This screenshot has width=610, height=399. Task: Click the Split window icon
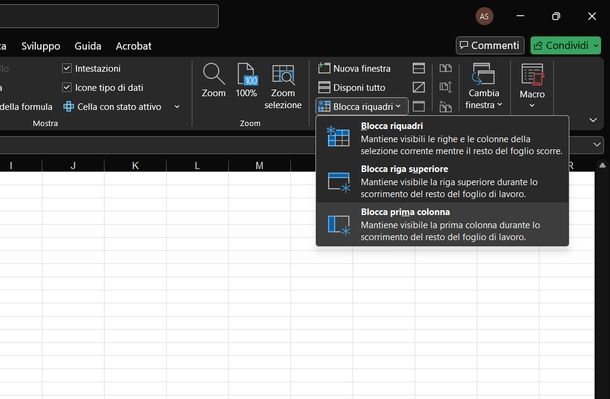(419, 68)
